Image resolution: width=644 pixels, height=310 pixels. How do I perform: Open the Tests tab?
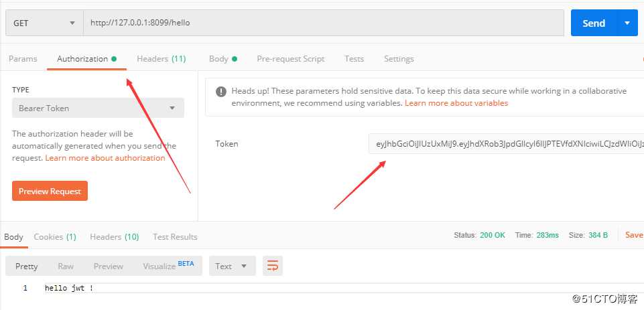tap(354, 59)
